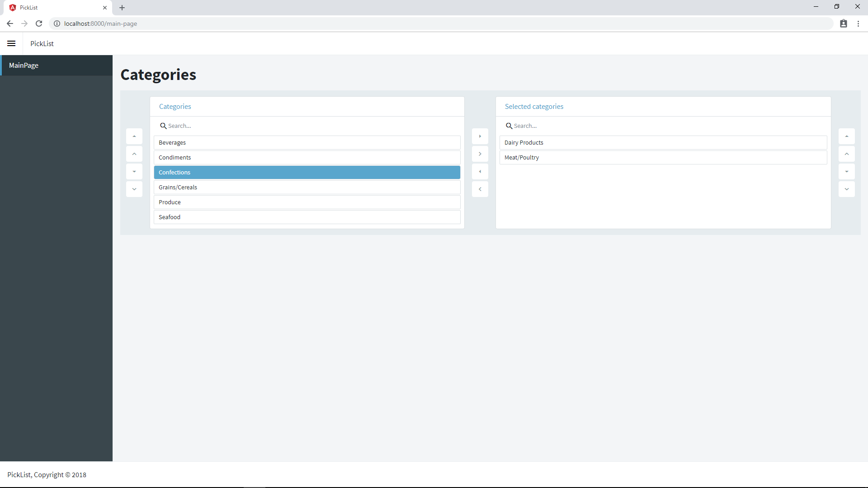Select Condiments in Categories list
This screenshot has width=868, height=488.
(307, 158)
